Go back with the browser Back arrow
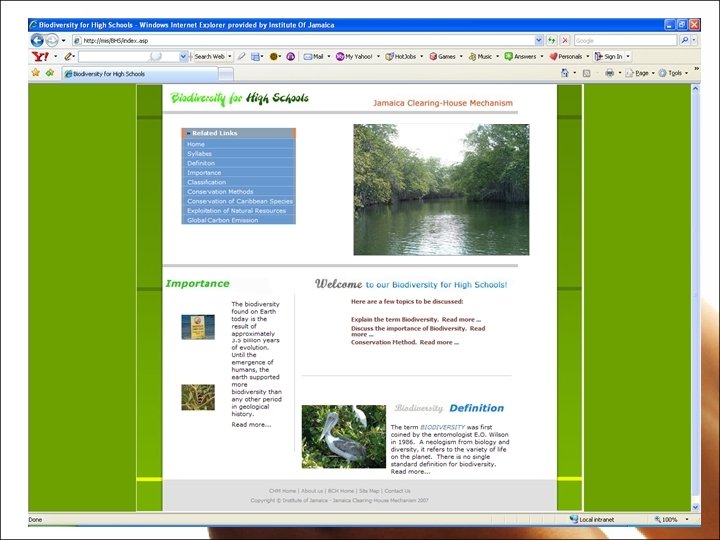This screenshot has width=720, height=540. pos(37,40)
